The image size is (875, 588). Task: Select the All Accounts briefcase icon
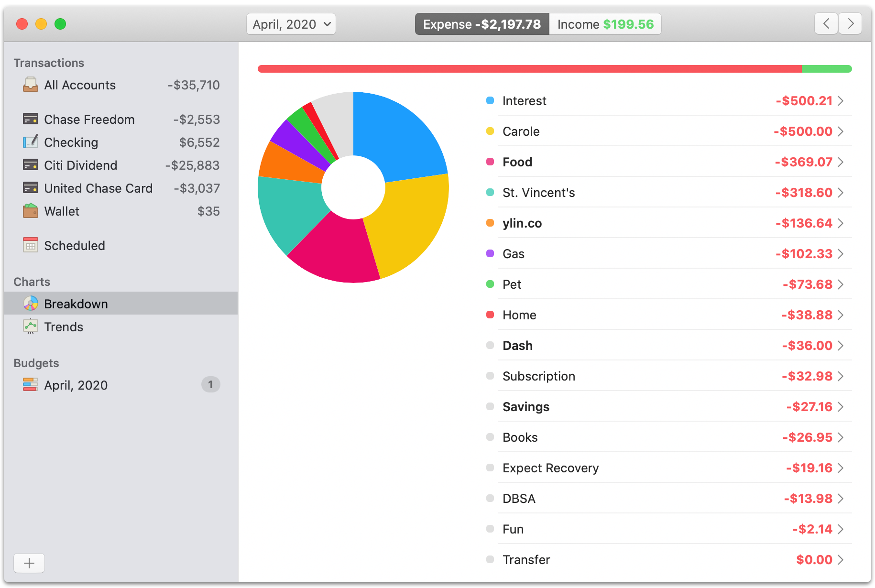point(30,85)
